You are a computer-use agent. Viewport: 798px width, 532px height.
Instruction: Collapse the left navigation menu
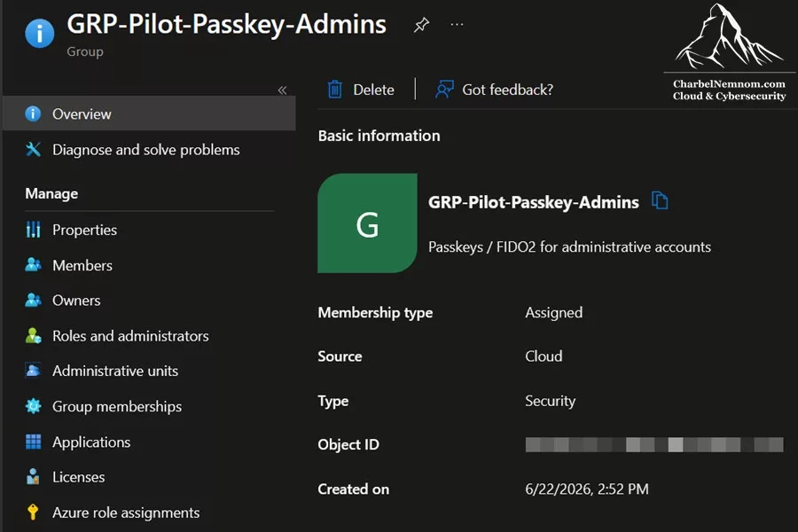click(283, 90)
